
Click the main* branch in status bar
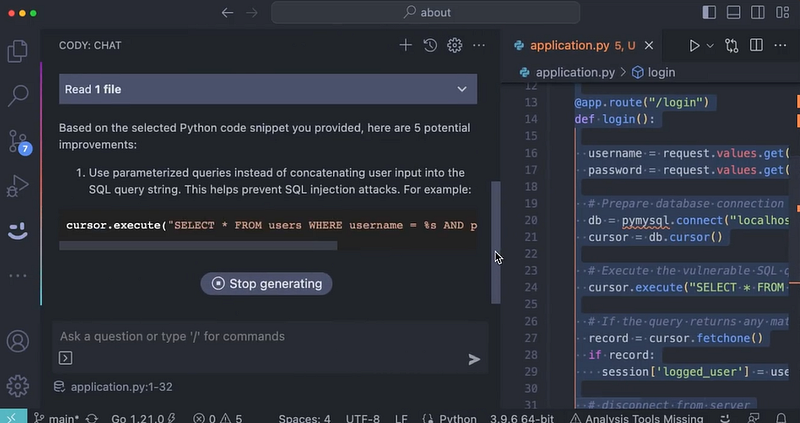click(x=56, y=418)
